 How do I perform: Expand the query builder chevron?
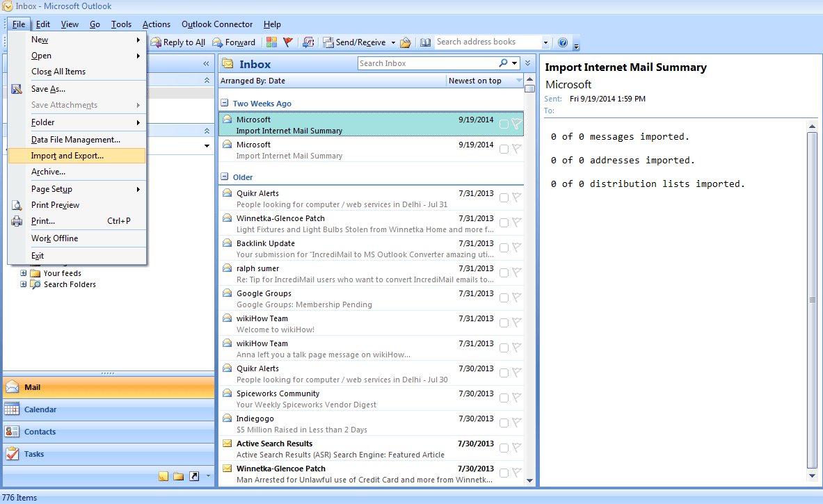pyautogui.click(x=527, y=63)
